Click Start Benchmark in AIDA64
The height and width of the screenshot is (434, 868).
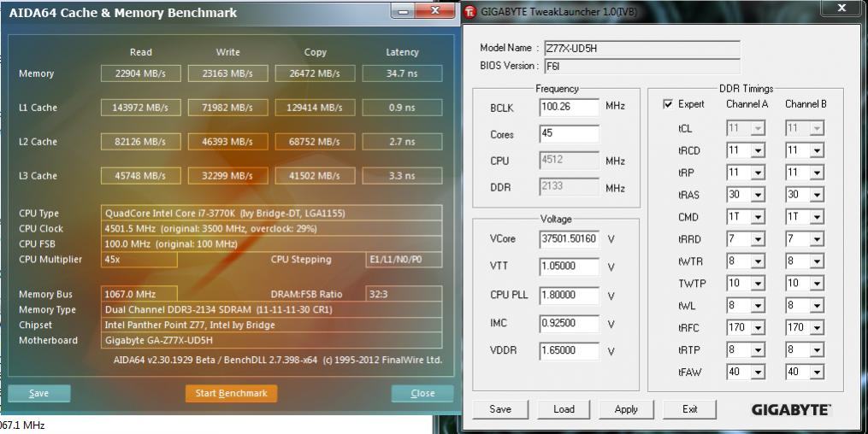click(x=232, y=393)
